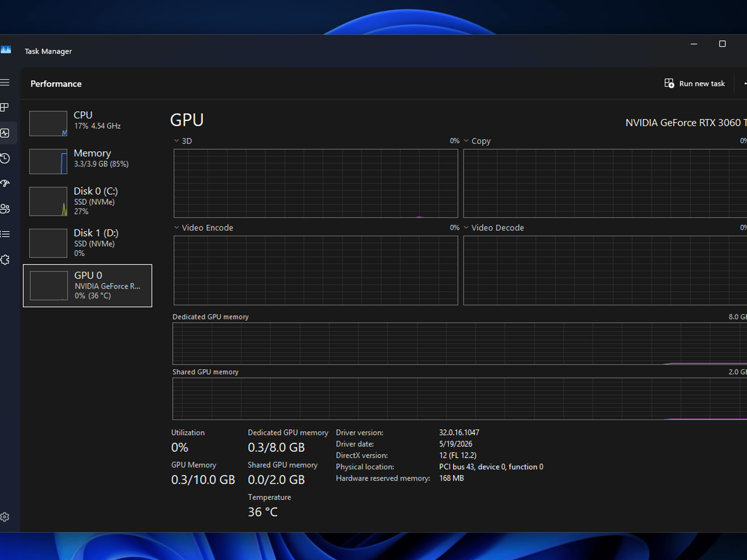
Task: Click the Copy engine usage graph
Action: point(605,183)
